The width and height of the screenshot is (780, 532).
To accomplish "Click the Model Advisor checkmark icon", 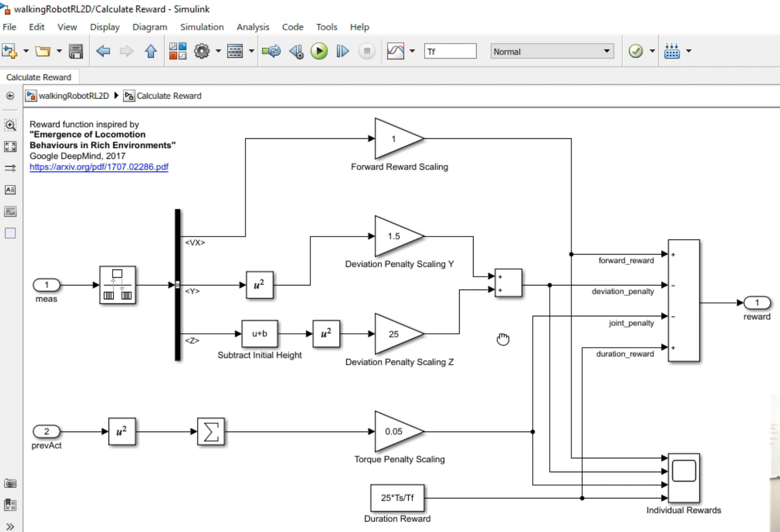I will 636,51.
